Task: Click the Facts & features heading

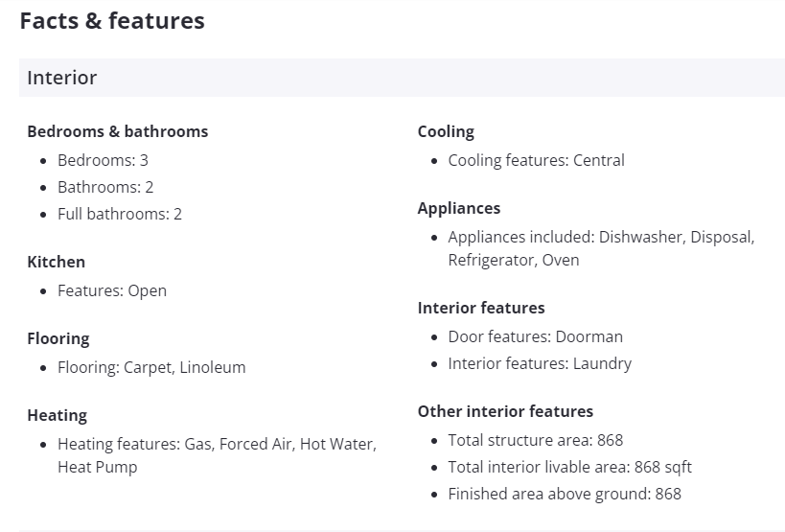Action: click(x=112, y=21)
